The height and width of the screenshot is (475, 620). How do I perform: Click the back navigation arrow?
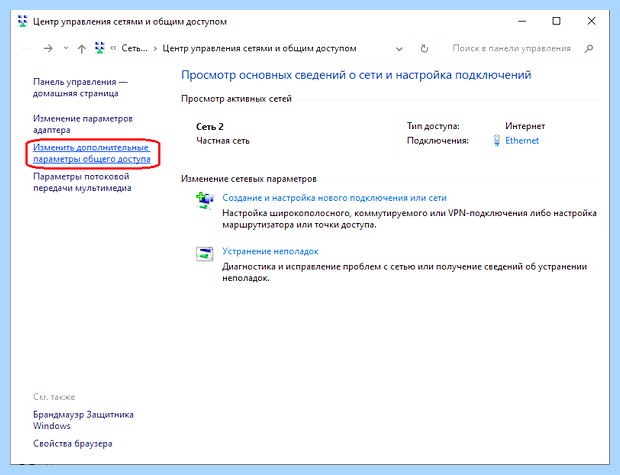pos(26,49)
